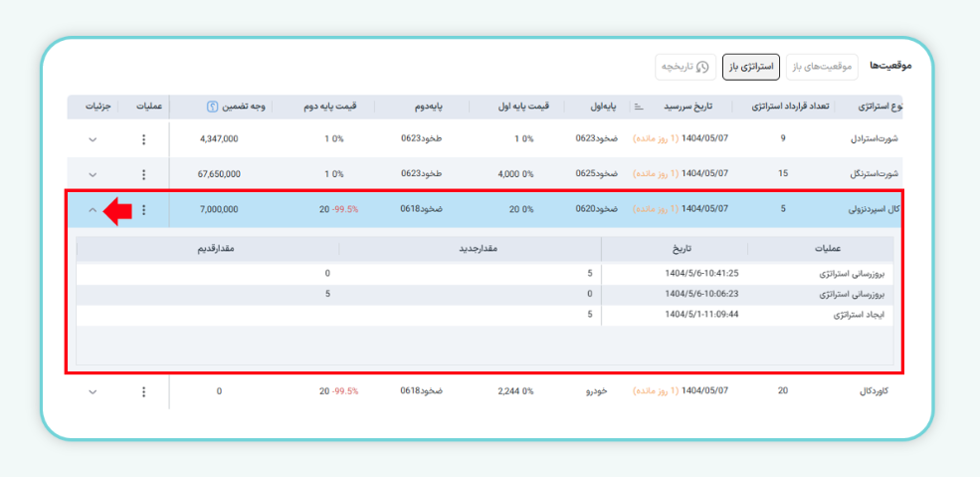The width and height of the screenshot is (980, 477).
Task: Expand details chevron of شورت‌استرنگل row
Action: pos(93,174)
